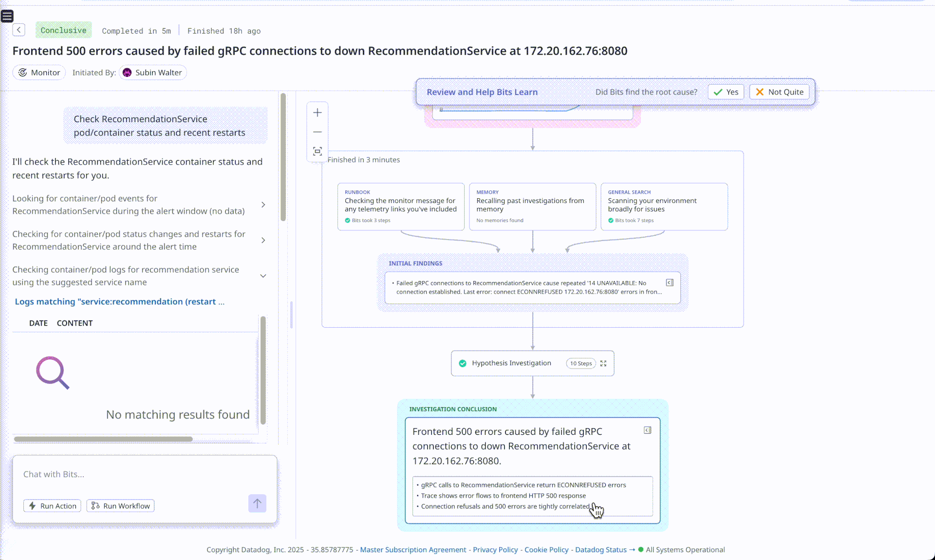935x560 pixels.
Task: Select Not Quite for root cause
Action: point(779,92)
